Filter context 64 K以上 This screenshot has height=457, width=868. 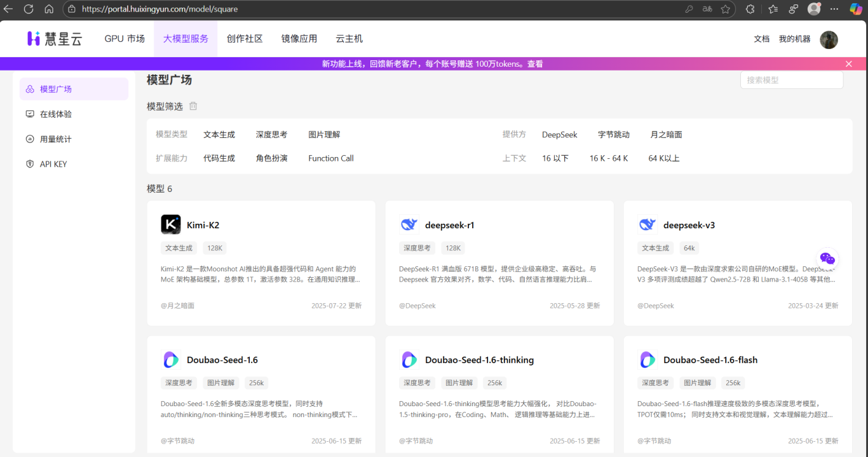pyautogui.click(x=664, y=158)
